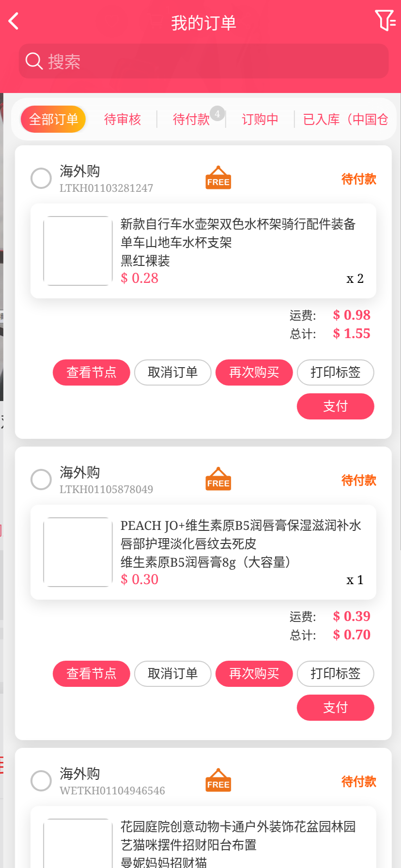Switch to 订购中 tab
The image size is (401, 868).
pos(260,119)
